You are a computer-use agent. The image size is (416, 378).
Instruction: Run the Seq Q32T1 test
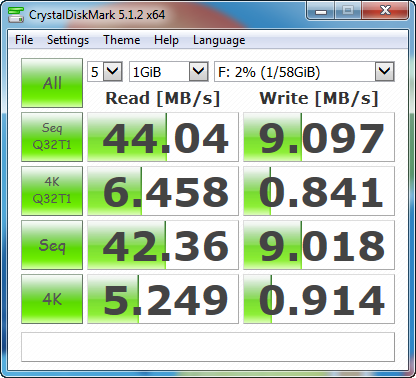click(x=52, y=137)
